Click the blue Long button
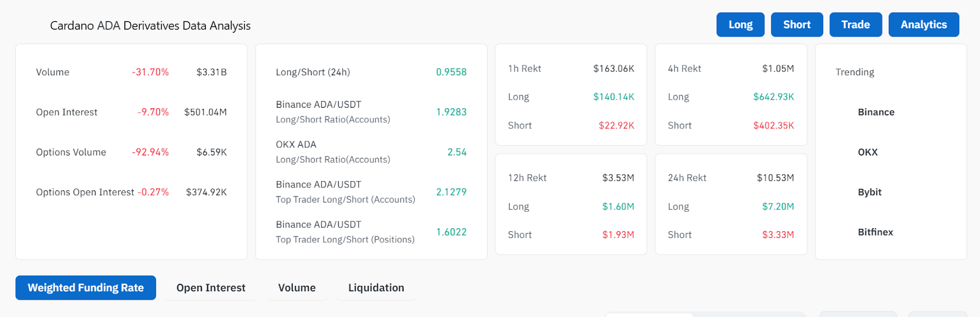980x317 pixels. pos(740,24)
